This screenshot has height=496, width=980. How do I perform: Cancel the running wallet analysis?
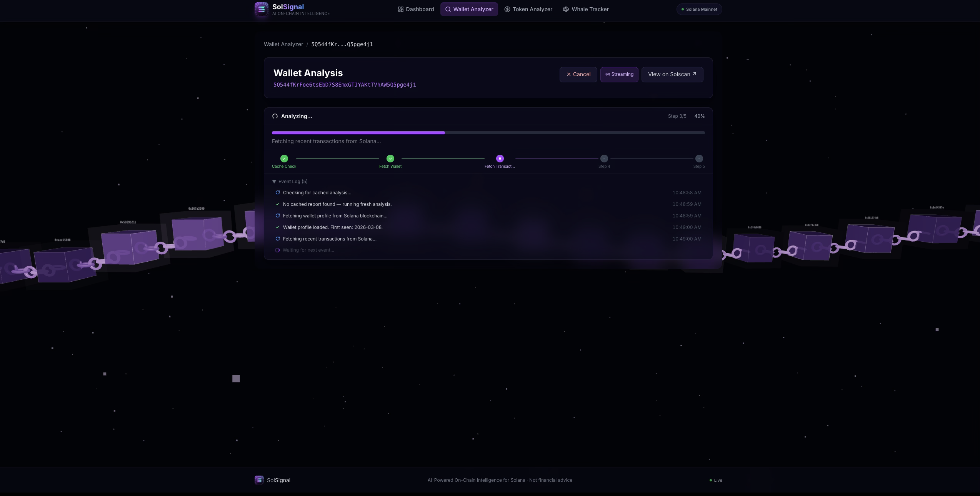578,74
